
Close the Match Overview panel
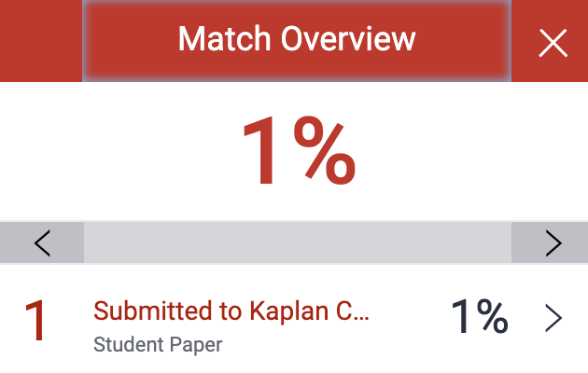pos(553,42)
